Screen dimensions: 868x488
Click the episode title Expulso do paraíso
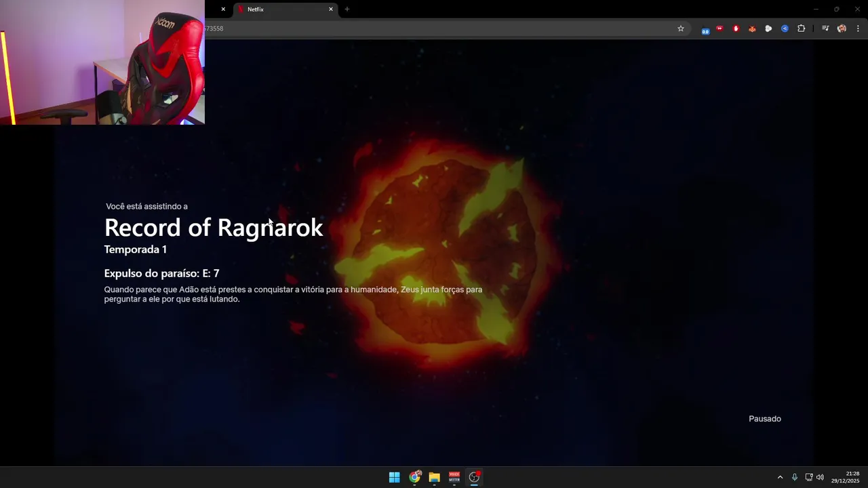pyautogui.click(x=161, y=273)
